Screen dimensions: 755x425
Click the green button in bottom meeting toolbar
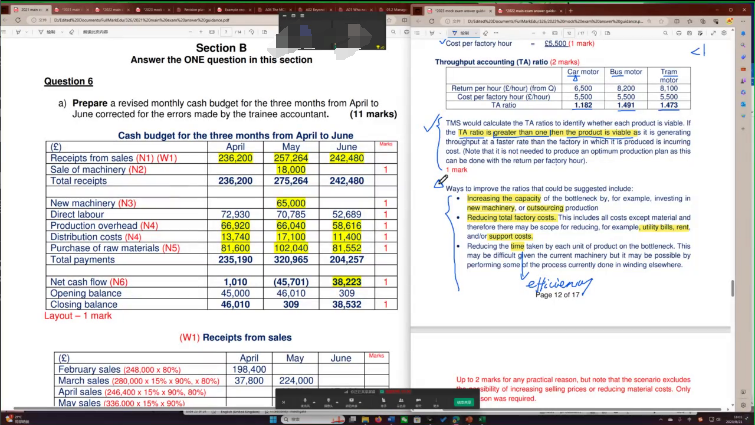(x=464, y=401)
